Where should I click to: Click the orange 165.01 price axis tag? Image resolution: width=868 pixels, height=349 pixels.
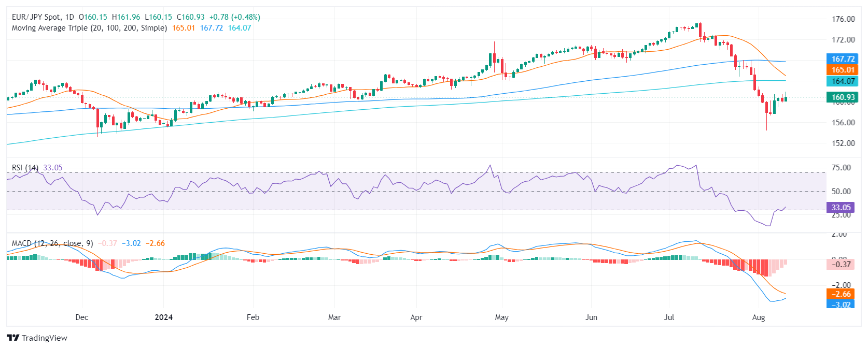[x=843, y=70]
